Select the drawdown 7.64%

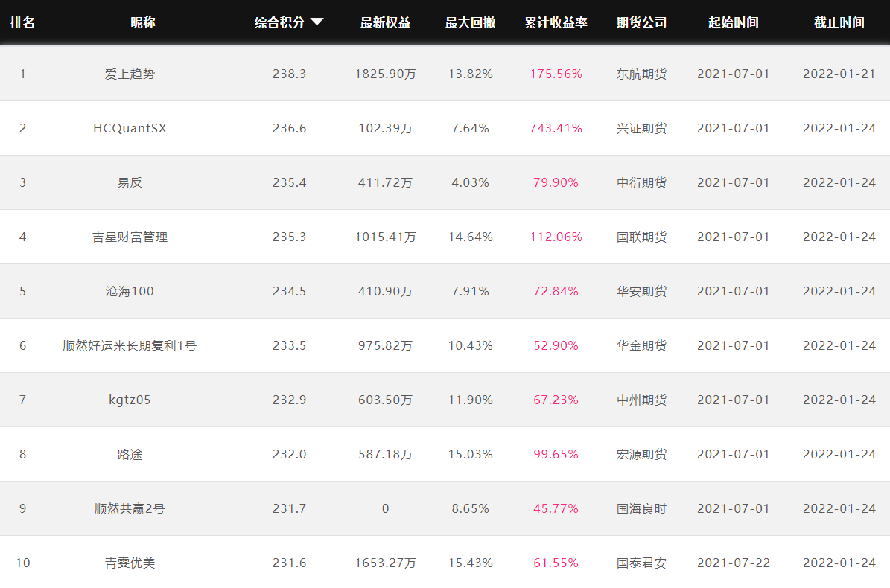[x=471, y=128]
